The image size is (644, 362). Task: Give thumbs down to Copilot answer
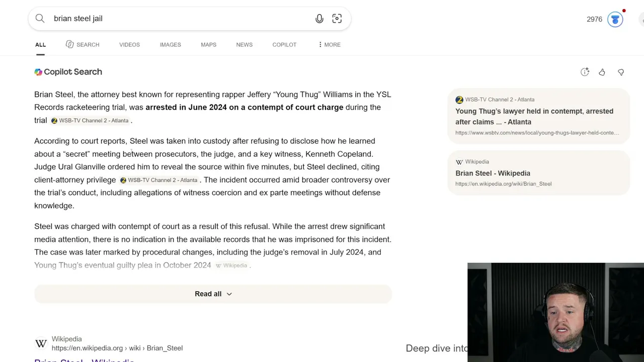621,72
